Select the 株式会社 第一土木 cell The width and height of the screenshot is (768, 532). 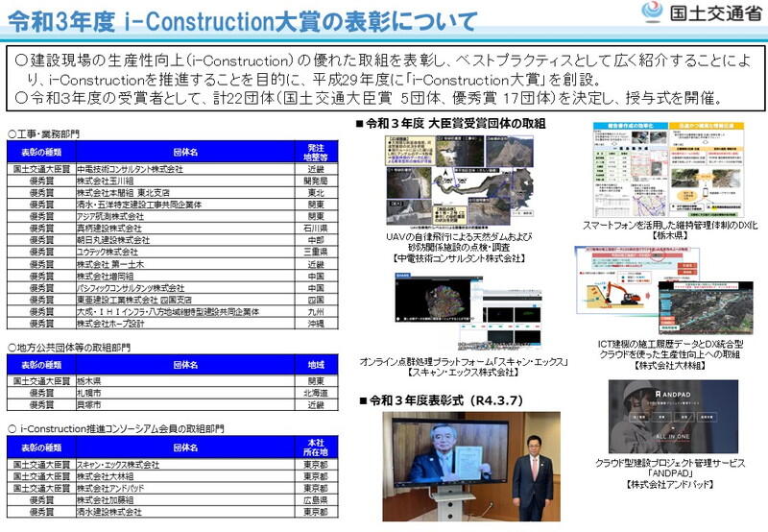coord(185,264)
